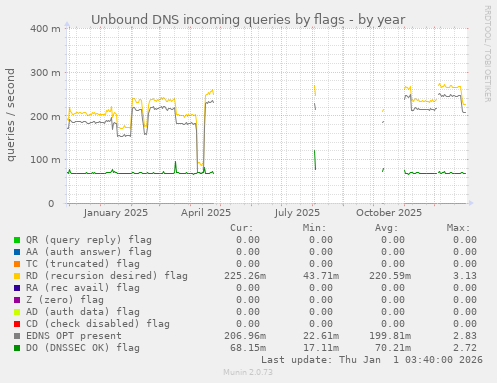Select the 'AA (auth answer) flag' legend label
The height and width of the screenshot is (383, 497).
[x=89, y=252]
